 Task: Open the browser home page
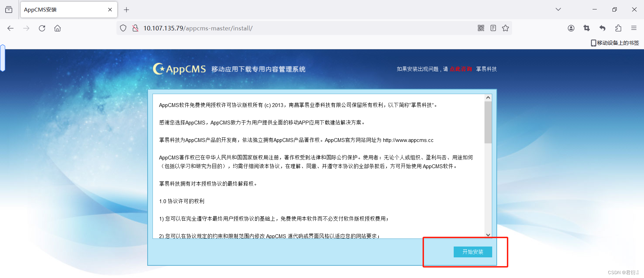tap(57, 28)
